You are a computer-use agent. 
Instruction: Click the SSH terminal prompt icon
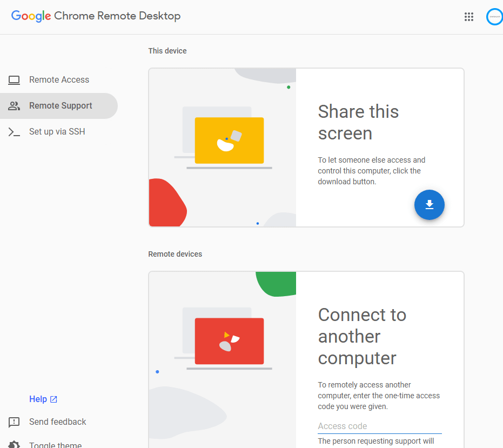click(14, 132)
